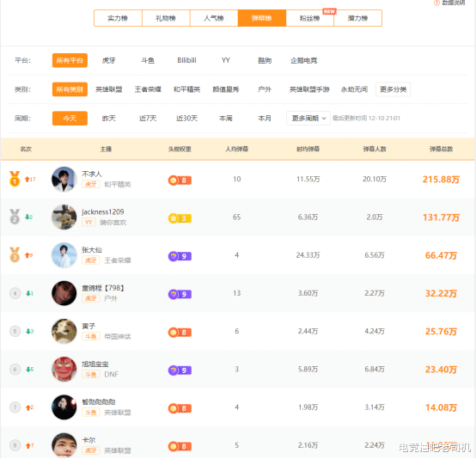The image size is (476, 459).
Task: Click the rank 4 circle badge
Action: [15, 293]
